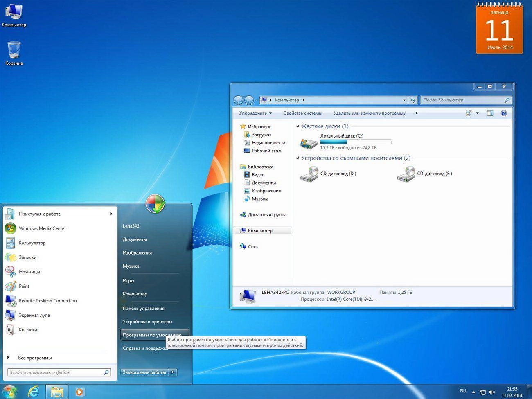Click C: drive free space bar
The width and height of the screenshot is (532, 399).
tap(356, 142)
